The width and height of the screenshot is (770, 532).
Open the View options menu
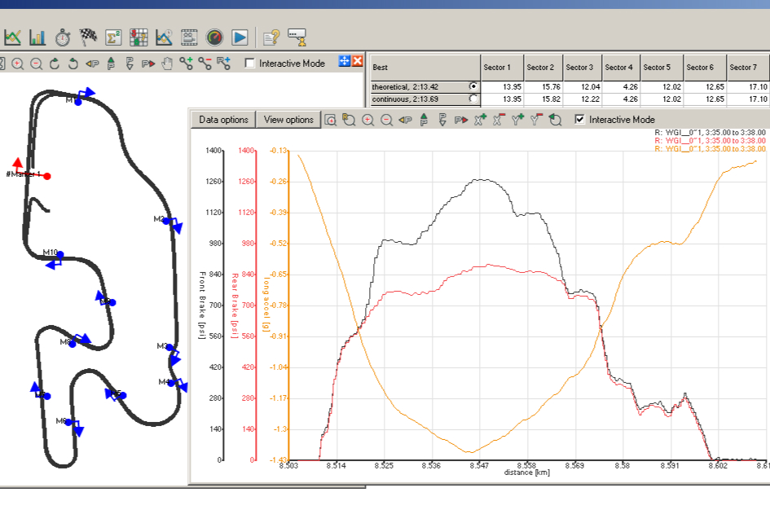coord(288,120)
